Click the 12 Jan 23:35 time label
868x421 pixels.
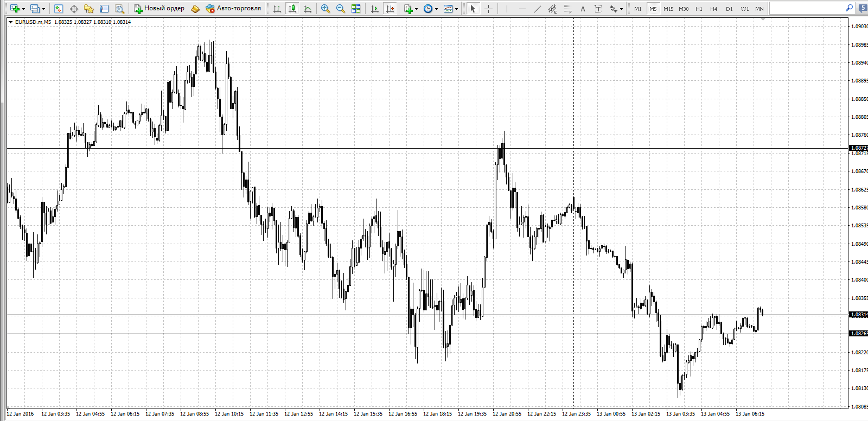pos(576,414)
